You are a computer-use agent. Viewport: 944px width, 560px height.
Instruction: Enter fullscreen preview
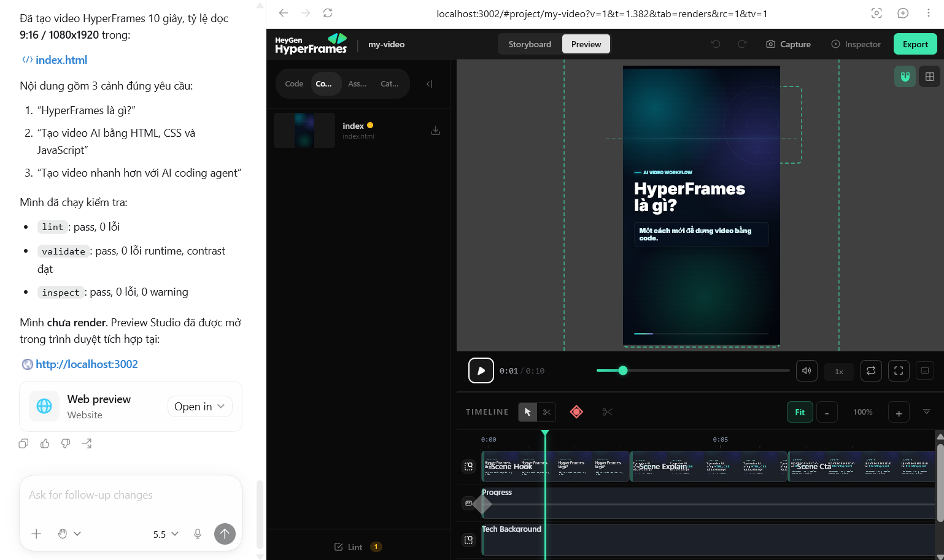pos(899,370)
